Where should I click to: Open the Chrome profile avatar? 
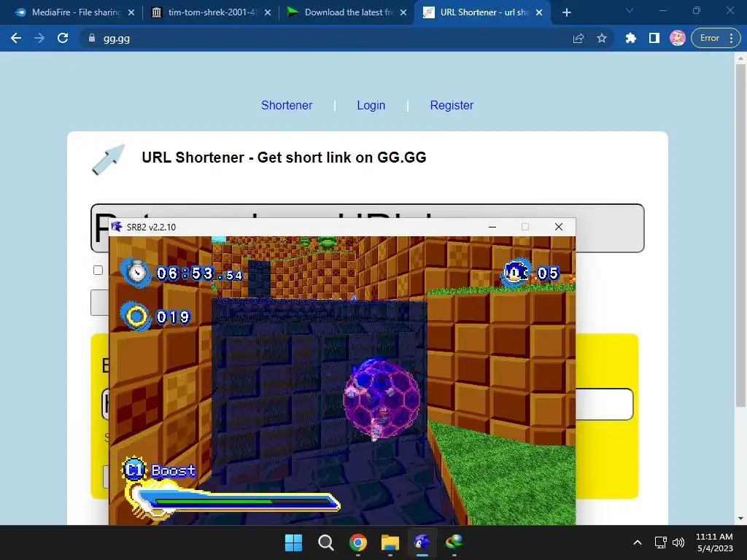[678, 38]
